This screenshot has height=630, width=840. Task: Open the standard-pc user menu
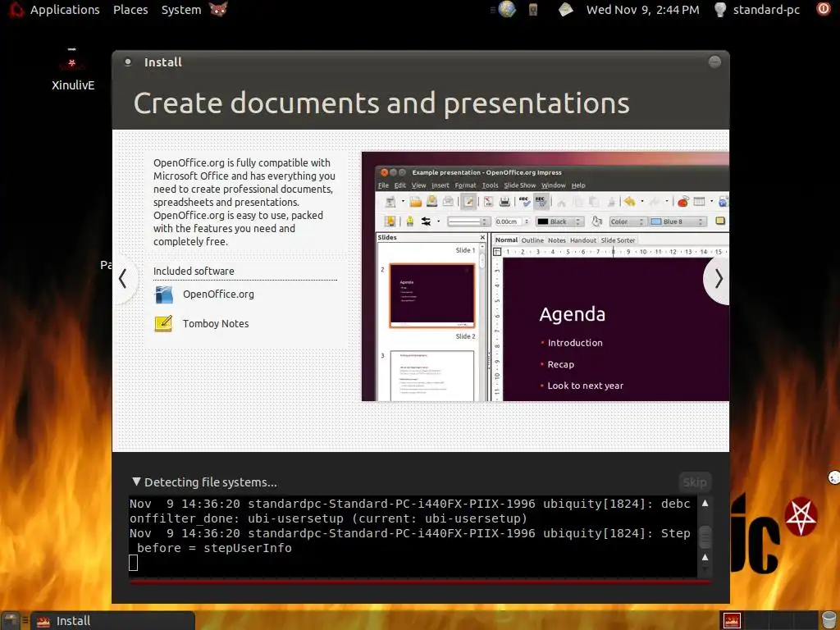pos(766,10)
